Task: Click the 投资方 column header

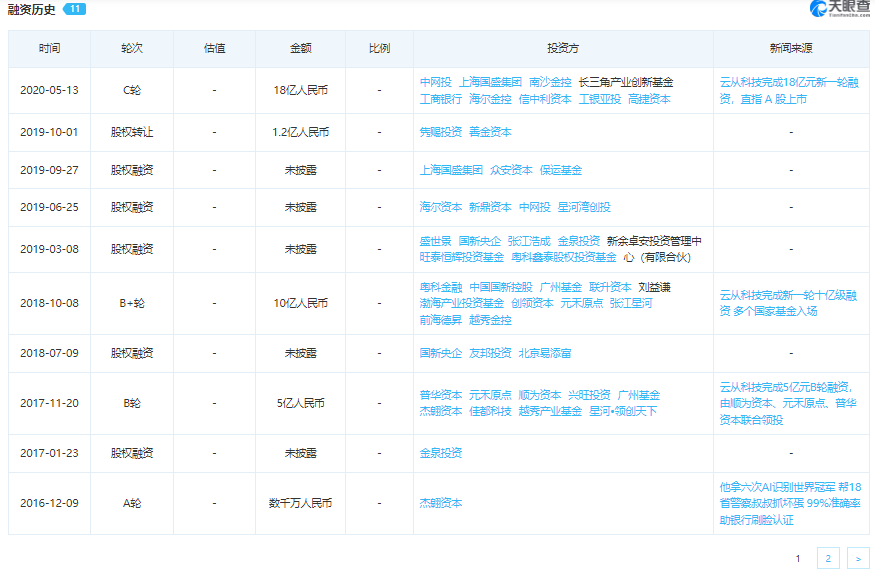Action: [x=563, y=48]
